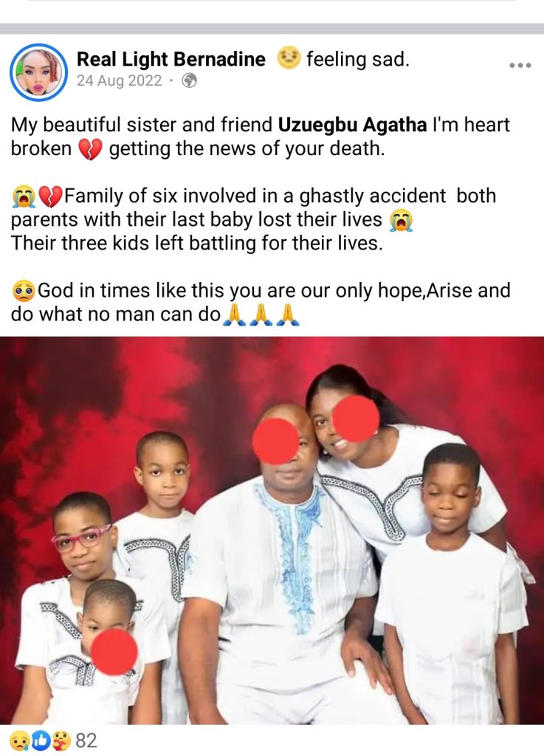The width and height of the screenshot is (544, 756).
Task: Click Real Light Bernadine's profile picture
Action: click(38, 72)
